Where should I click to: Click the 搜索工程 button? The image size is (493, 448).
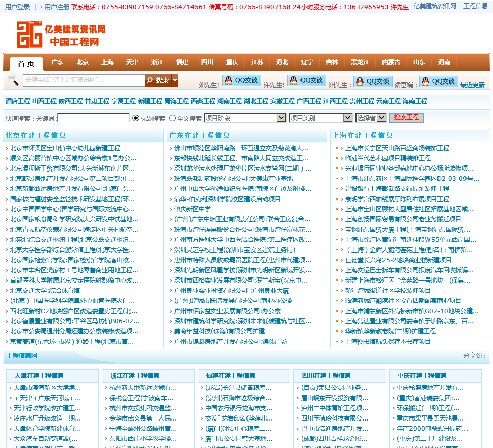pos(406,118)
